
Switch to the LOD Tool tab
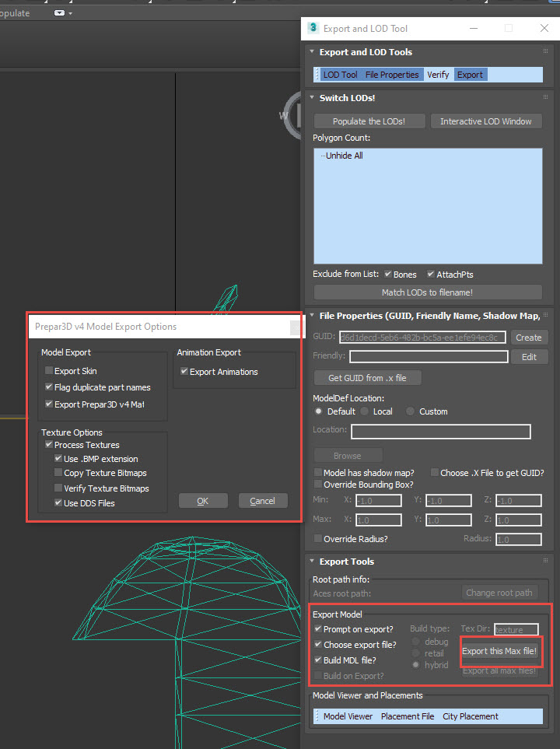(340, 75)
